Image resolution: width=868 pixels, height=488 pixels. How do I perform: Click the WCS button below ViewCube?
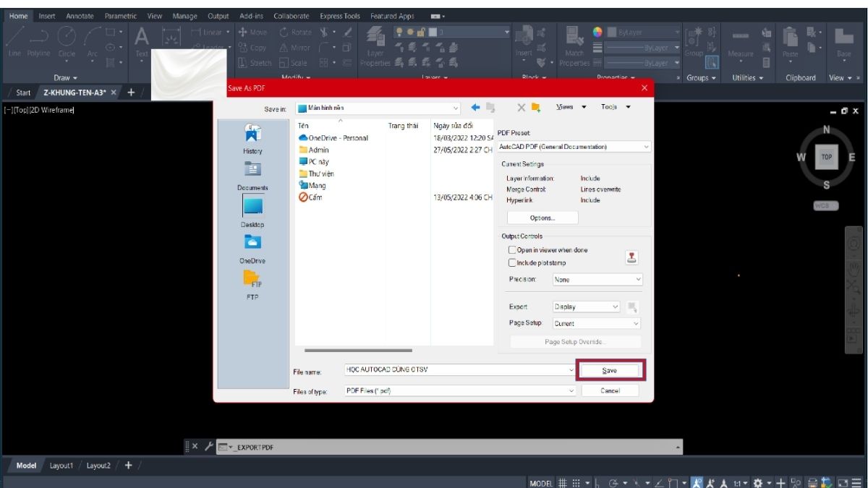click(825, 205)
